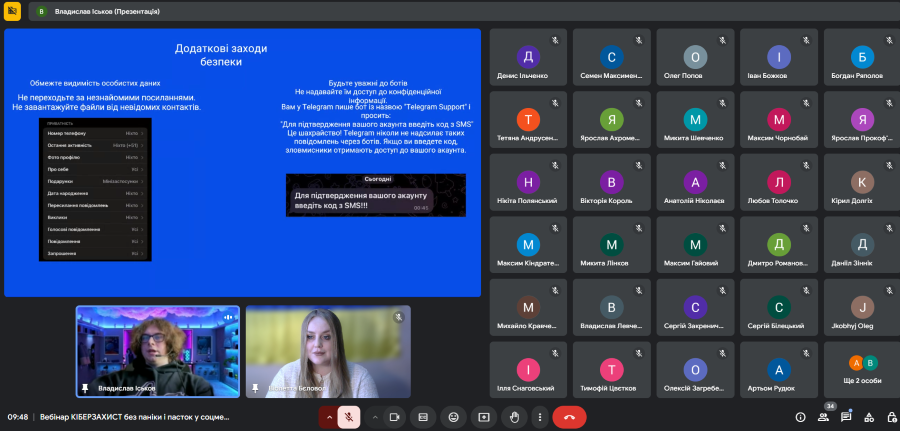Click the Максим Чорнобай avatar
Viewport: 900px width, 431px height.
[779, 119]
